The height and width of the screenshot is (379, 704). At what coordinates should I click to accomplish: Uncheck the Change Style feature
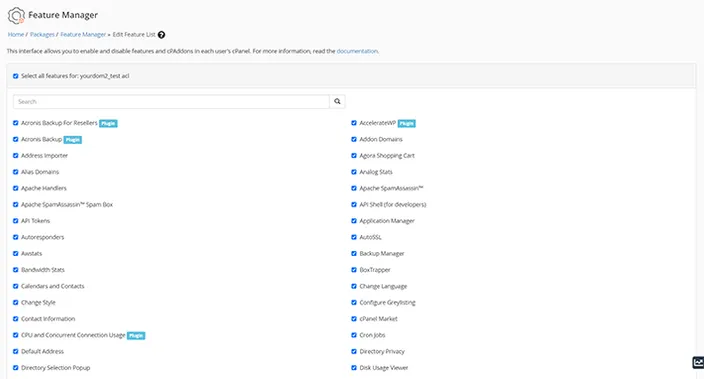tap(16, 302)
